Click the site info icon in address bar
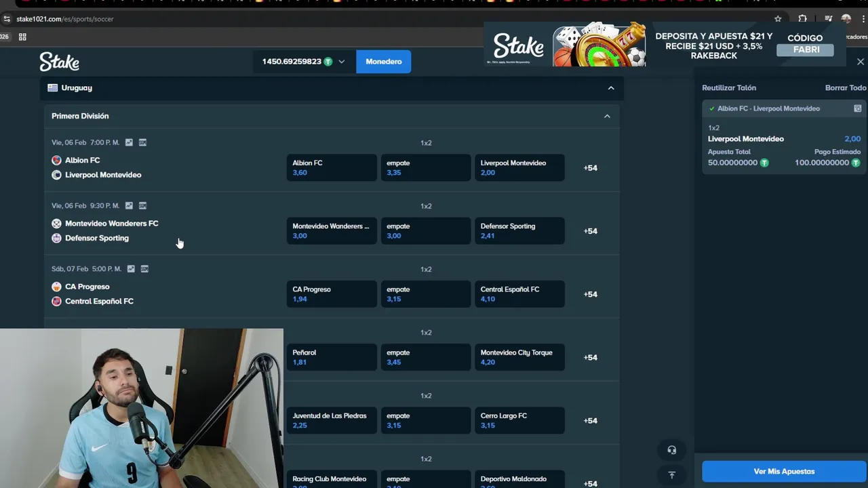The image size is (868, 488). click(7, 19)
